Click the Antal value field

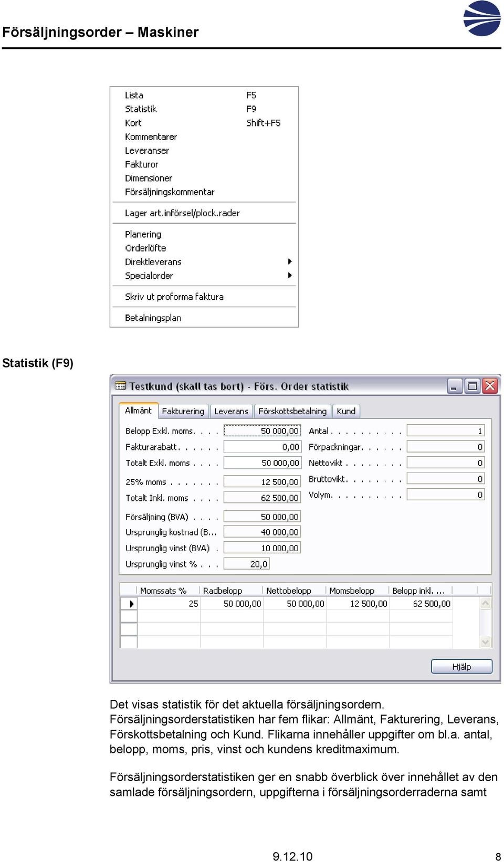[446, 430]
